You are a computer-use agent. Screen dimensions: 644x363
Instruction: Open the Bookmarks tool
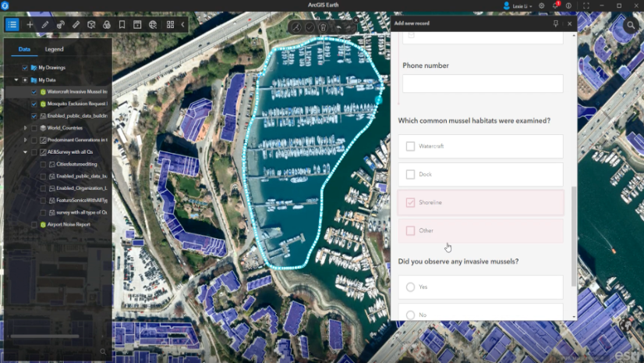point(122,24)
